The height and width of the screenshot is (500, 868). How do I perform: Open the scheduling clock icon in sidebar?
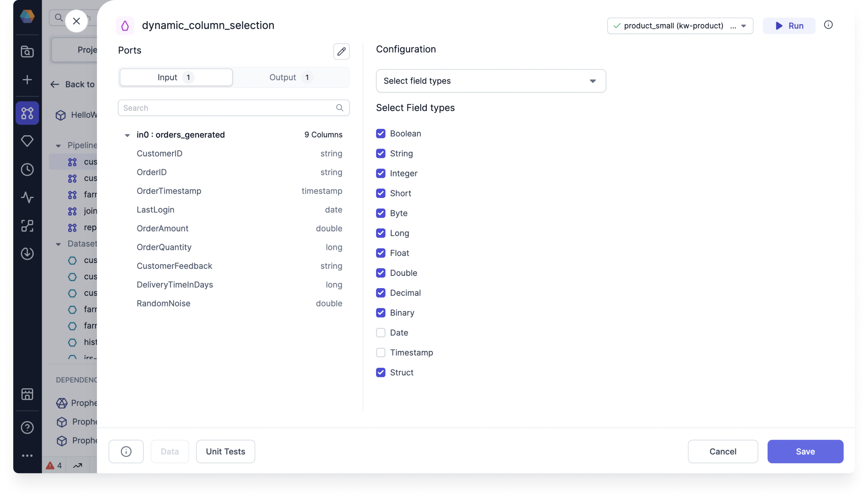point(27,169)
